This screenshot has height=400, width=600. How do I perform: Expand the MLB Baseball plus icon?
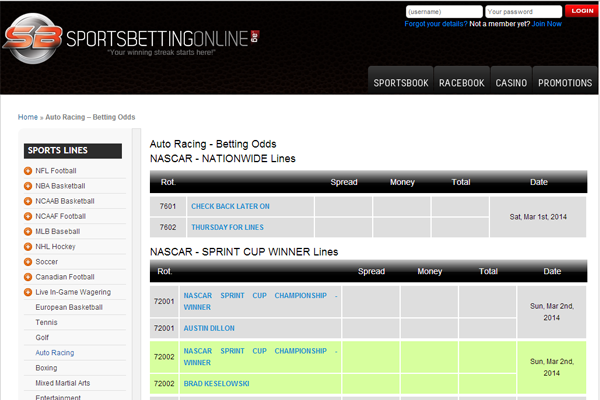(28, 232)
